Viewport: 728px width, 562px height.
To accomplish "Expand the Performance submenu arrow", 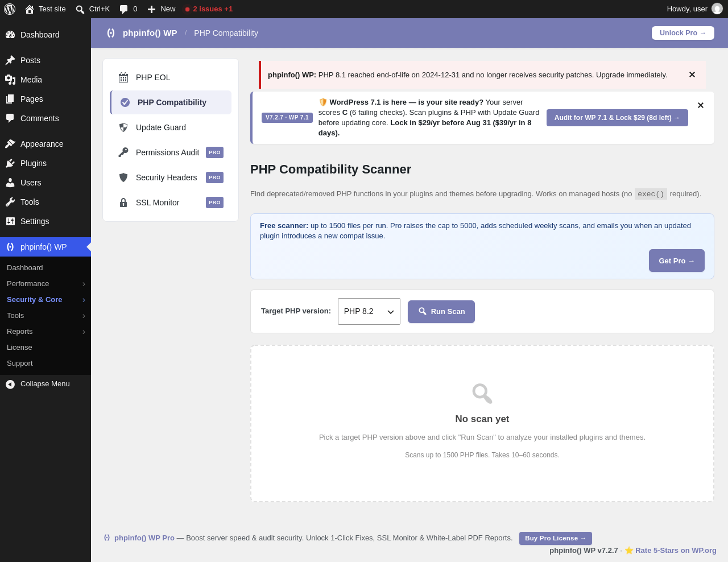I will point(84,284).
